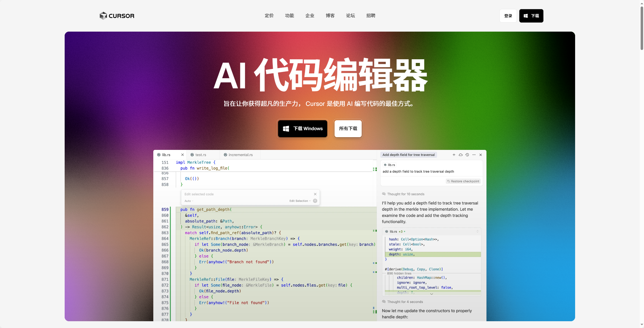Click the pub fn write_log_file line

205,168
